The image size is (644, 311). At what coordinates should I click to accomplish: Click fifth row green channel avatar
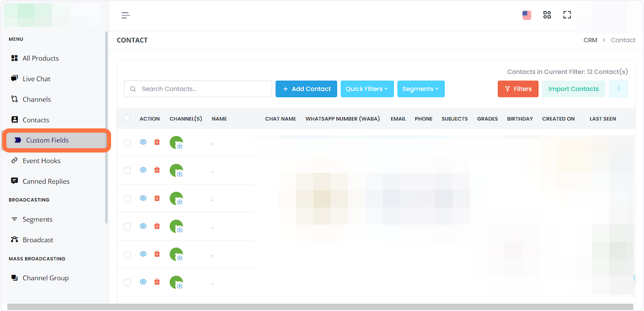tap(177, 254)
